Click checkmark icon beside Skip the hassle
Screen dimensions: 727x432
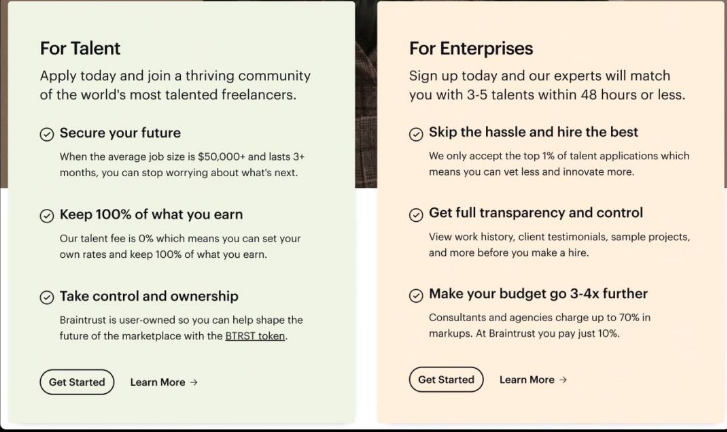click(x=416, y=134)
